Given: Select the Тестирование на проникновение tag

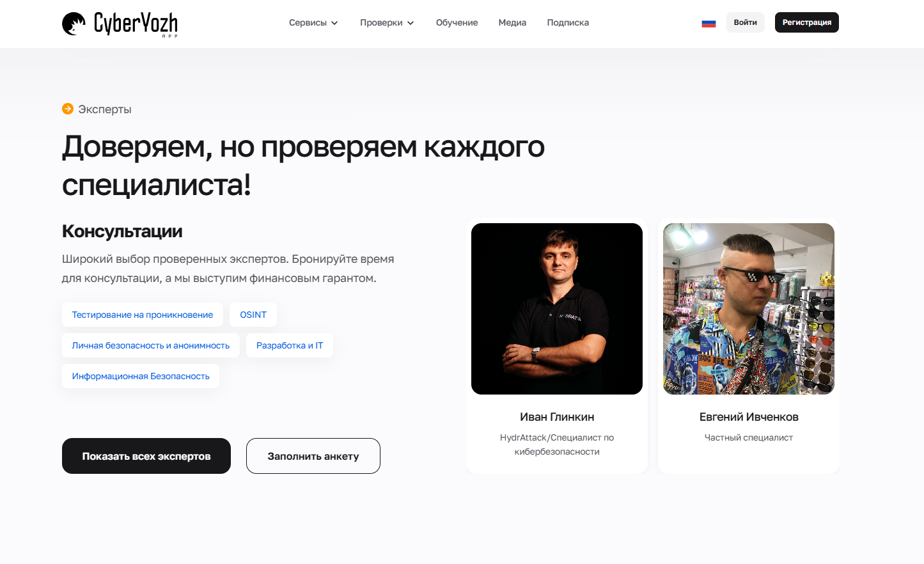Looking at the screenshot, I should (x=143, y=315).
